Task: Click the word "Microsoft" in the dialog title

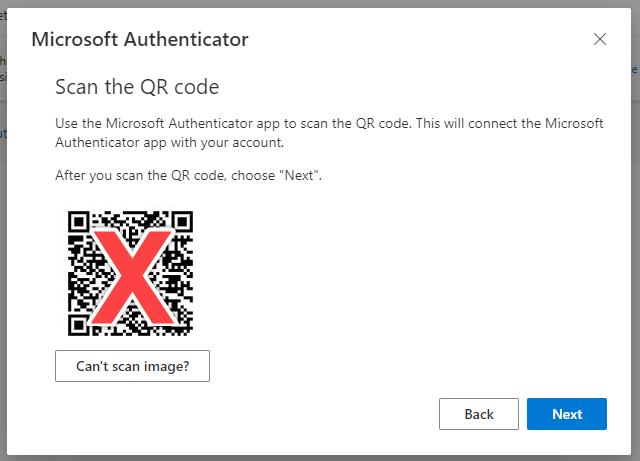Action: click(75, 40)
